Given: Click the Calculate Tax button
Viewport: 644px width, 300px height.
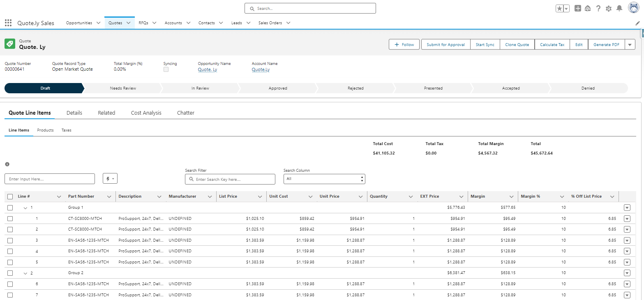Looking at the screenshot, I should tap(552, 44).
